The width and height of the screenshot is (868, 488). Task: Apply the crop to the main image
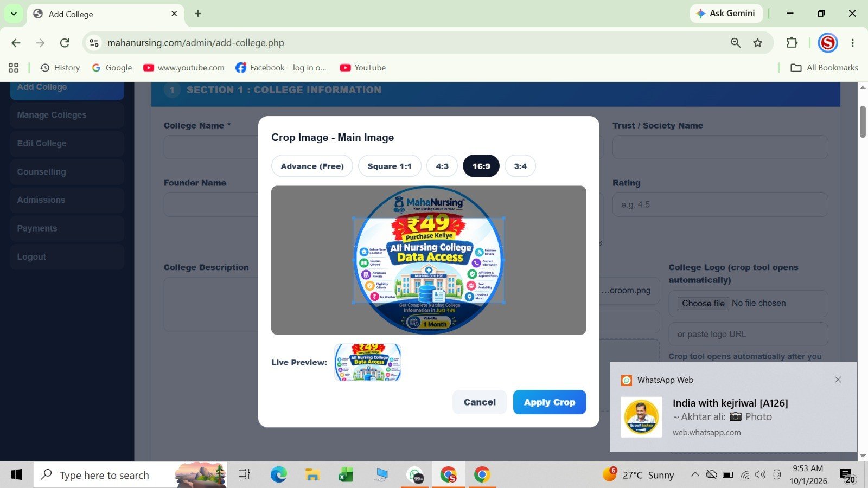click(x=550, y=402)
